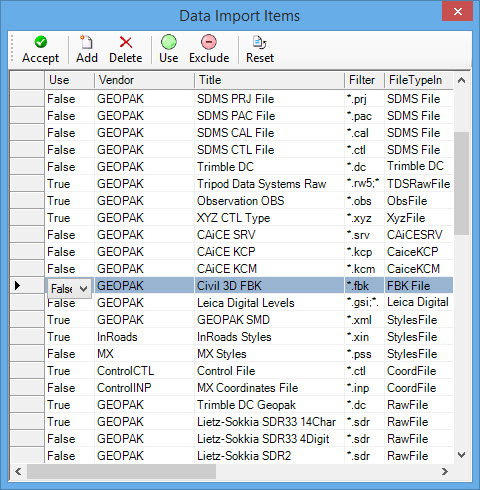This screenshot has height=490, width=480.
Task: Click the red Exclude circle icon
Action: 209,42
